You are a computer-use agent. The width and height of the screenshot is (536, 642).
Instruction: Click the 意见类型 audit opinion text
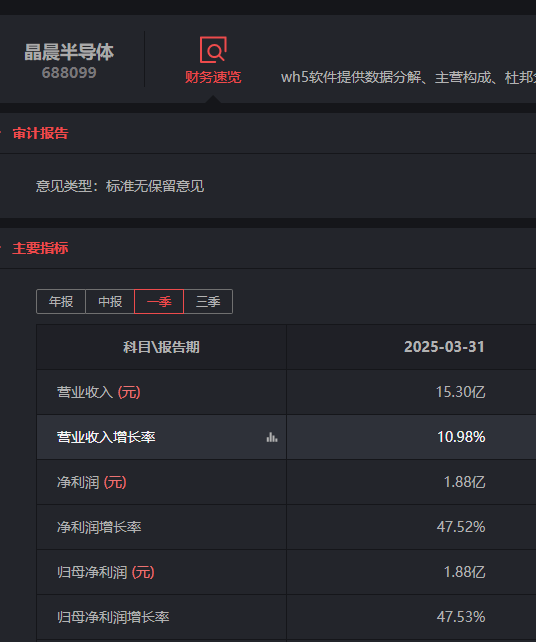120,186
